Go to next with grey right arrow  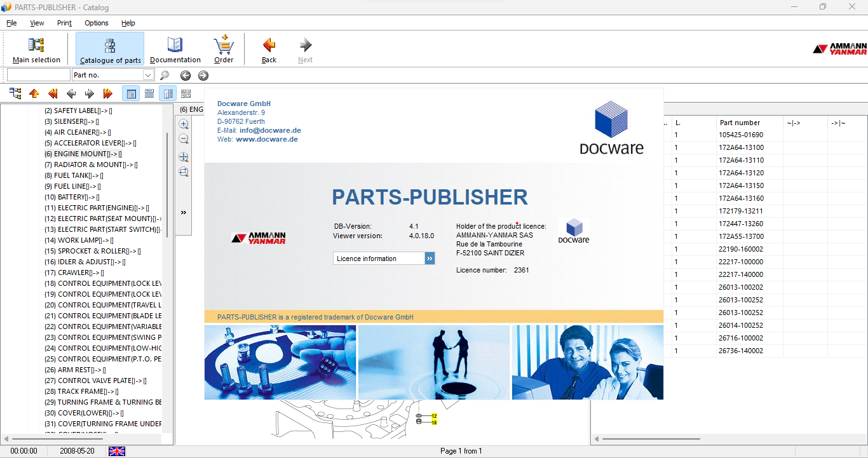click(x=90, y=94)
